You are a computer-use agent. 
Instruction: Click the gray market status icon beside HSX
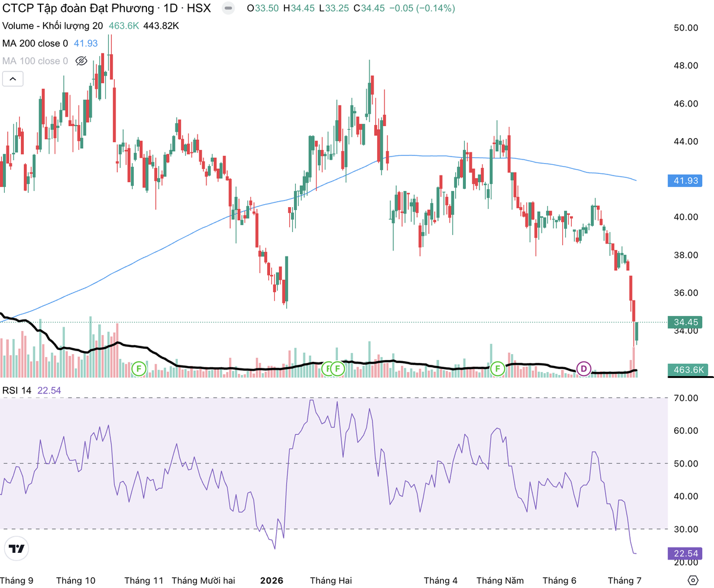(228, 9)
